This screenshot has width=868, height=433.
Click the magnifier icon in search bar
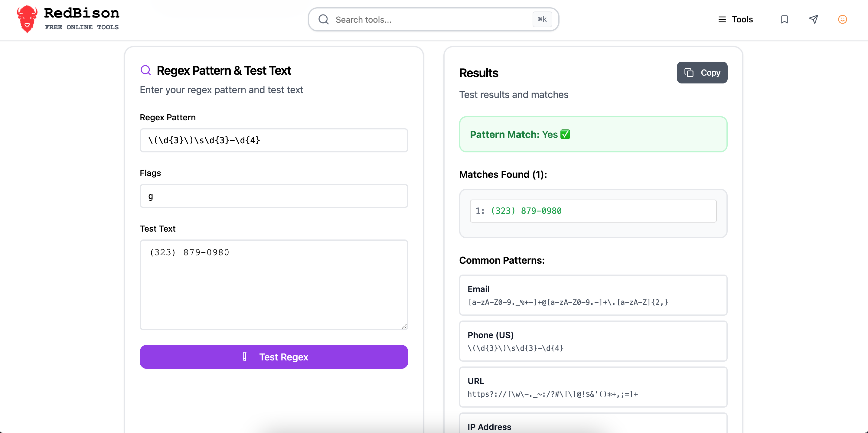point(324,20)
